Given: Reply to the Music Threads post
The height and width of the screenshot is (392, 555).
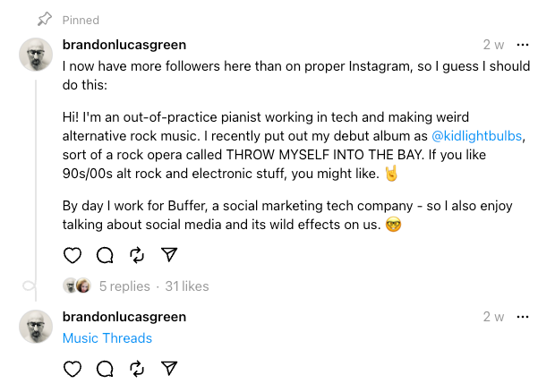Looking at the screenshot, I should (105, 368).
